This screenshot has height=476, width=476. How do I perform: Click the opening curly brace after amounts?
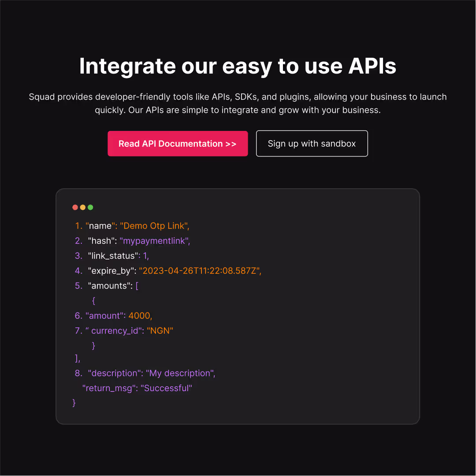(93, 301)
